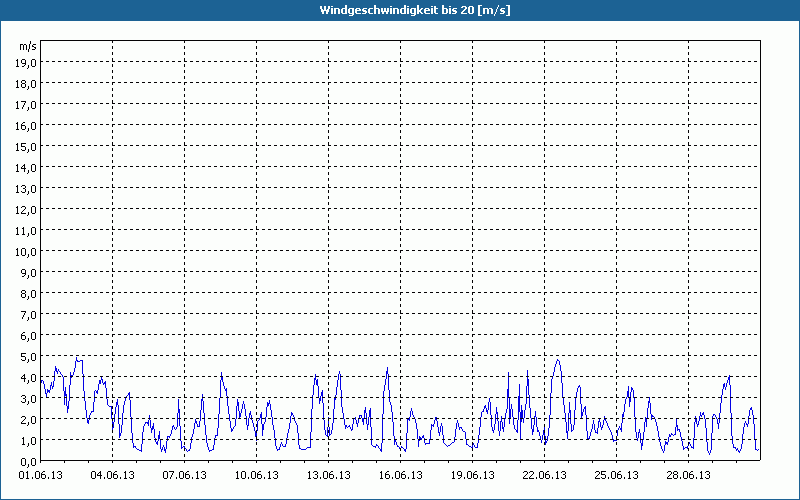Click the chart title 'Windgeschwindigkeit bis 20 [m/s]'
The image size is (800, 500).
click(x=415, y=10)
